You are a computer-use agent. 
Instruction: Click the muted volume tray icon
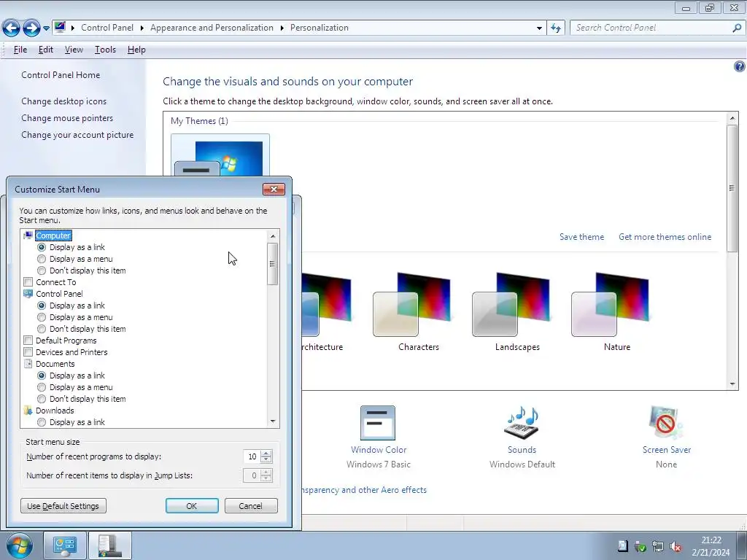[676, 546]
